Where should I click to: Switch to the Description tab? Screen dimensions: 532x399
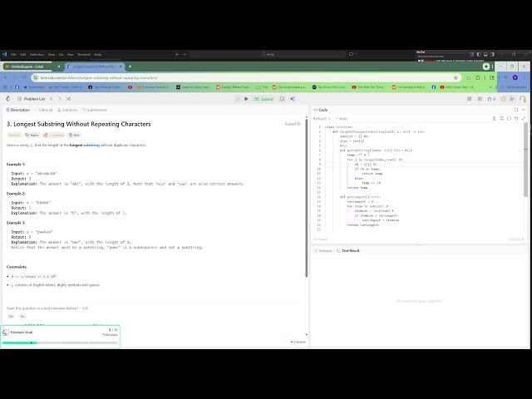click(x=18, y=110)
